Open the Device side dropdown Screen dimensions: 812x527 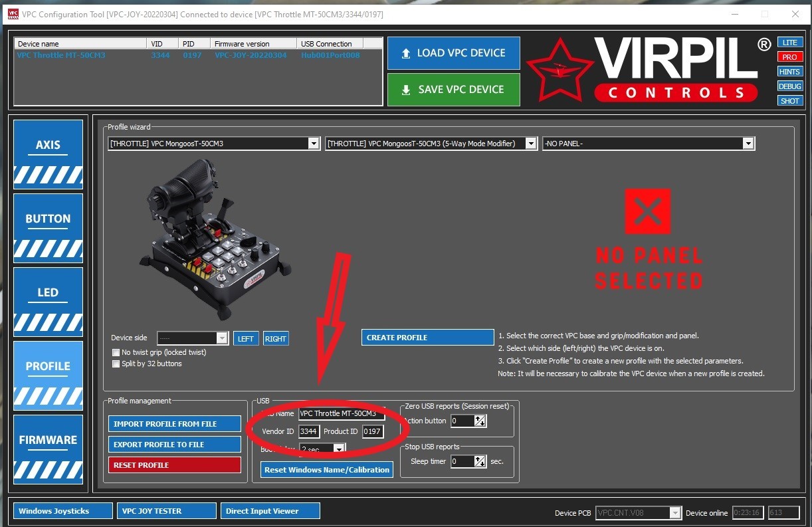click(x=193, y=338)
